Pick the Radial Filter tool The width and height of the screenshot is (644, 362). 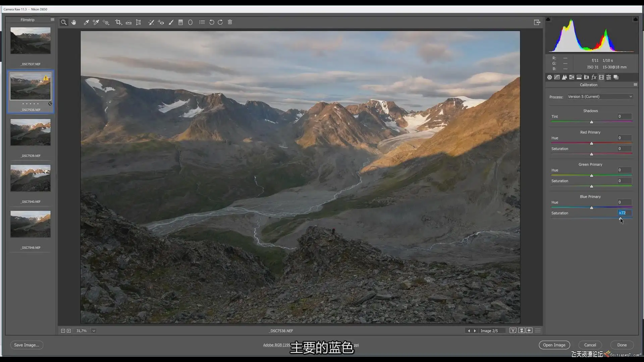190,22
